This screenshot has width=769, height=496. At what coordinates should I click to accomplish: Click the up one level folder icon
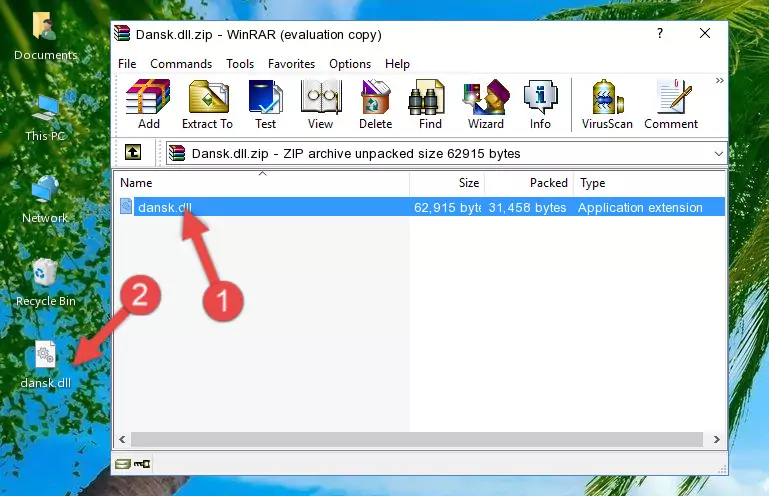(133, 153)
